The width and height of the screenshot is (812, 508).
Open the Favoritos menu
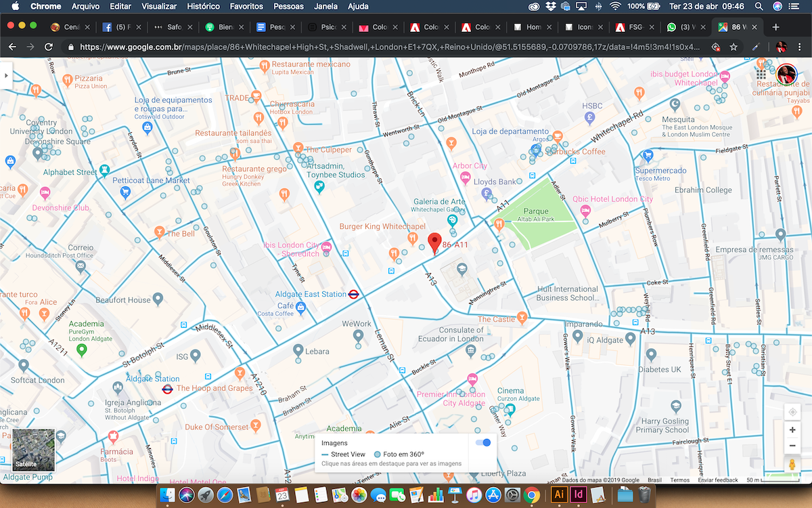246,6
